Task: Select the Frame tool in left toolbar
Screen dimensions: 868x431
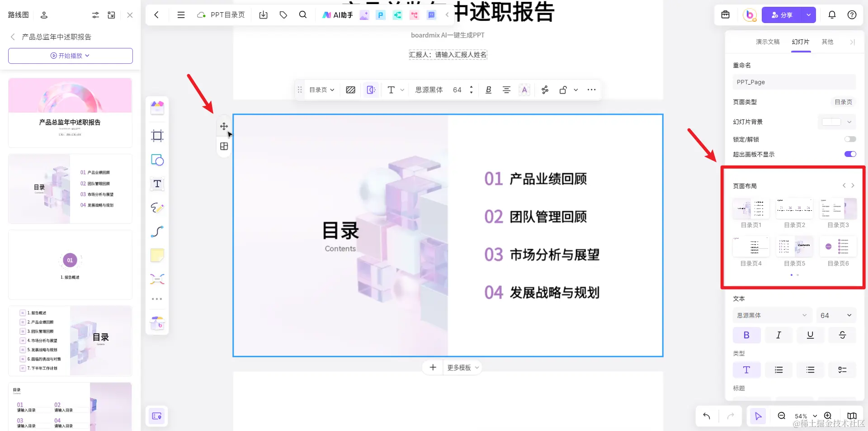Action: [x=157, y=136]
